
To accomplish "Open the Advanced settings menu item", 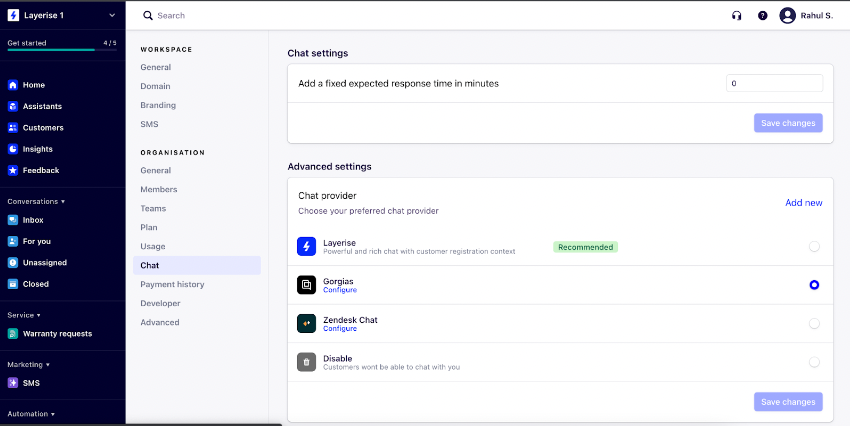I will (160, 323).
